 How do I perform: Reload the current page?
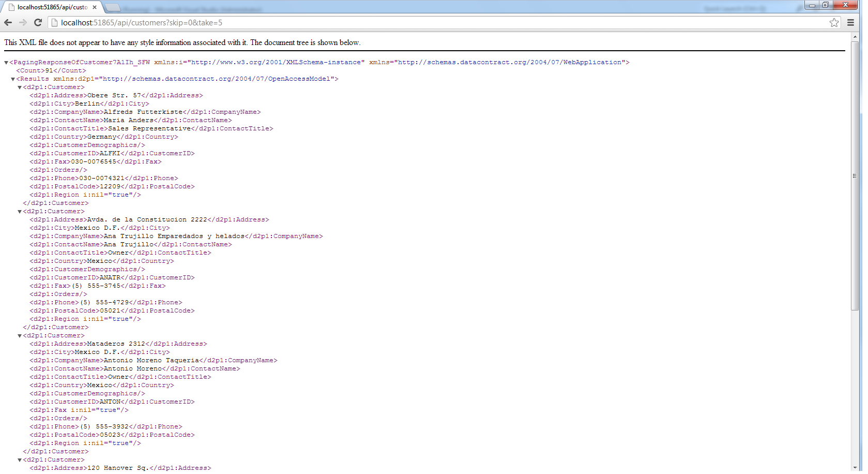[38, 23]
